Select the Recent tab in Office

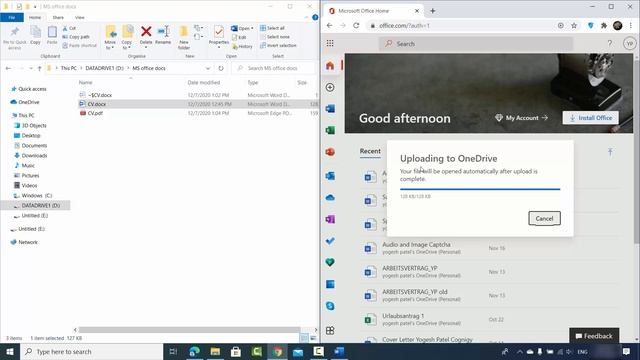(x=370, y=151)
